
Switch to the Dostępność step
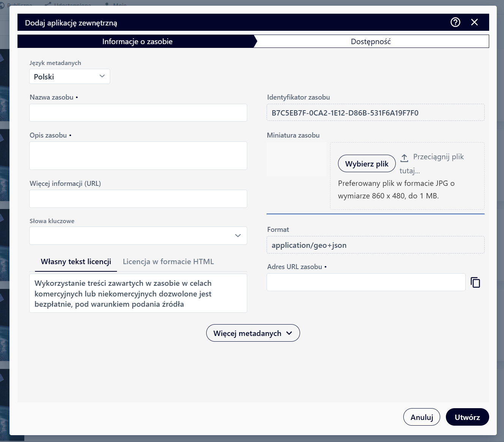[x=371, y=41]
